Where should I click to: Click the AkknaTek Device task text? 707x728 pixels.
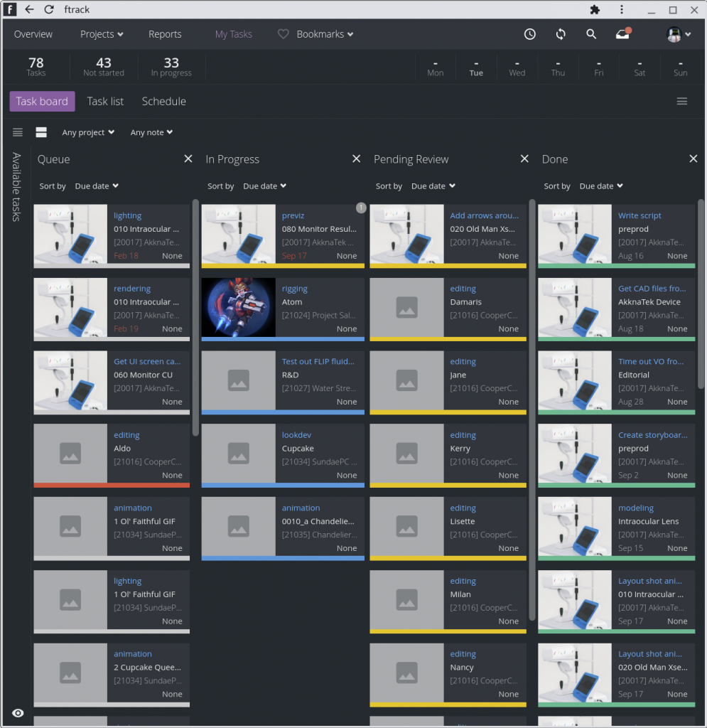649,301
